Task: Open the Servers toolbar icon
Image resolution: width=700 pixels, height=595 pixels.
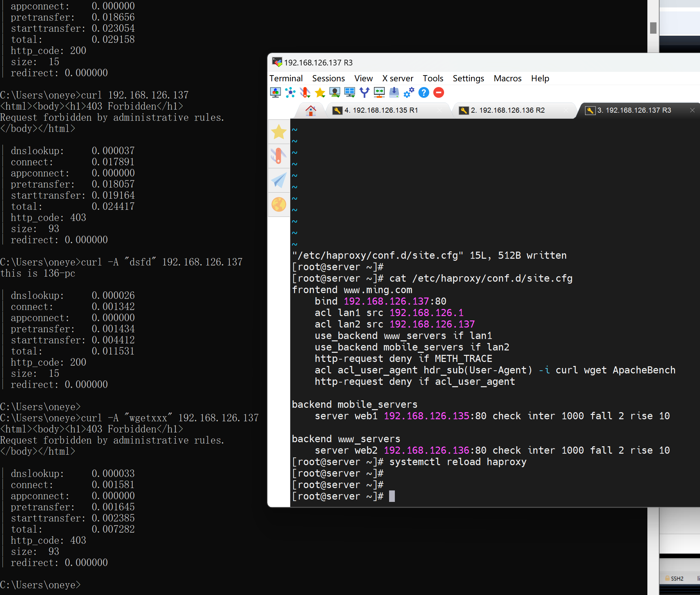Action: pos(290,92)
